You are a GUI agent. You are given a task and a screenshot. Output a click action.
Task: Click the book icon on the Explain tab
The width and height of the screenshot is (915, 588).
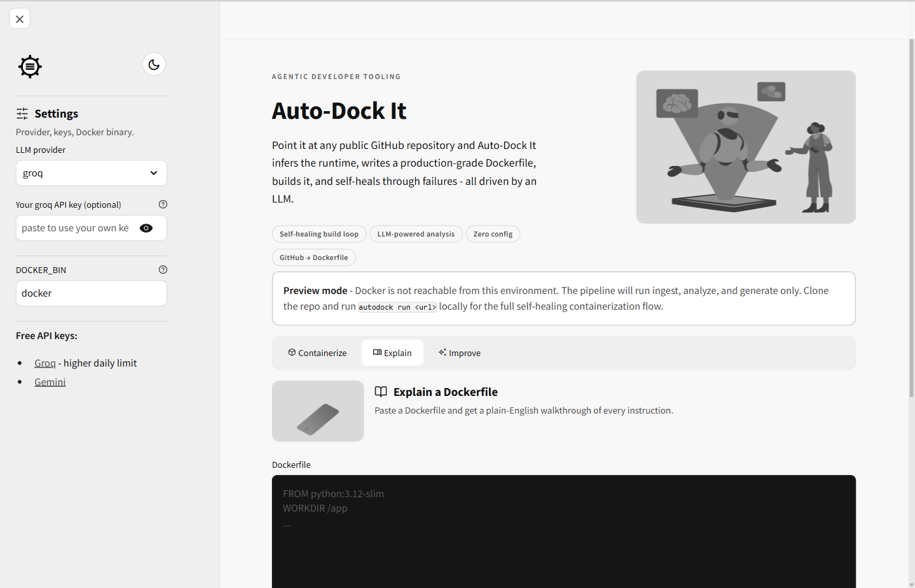(377, 352)
